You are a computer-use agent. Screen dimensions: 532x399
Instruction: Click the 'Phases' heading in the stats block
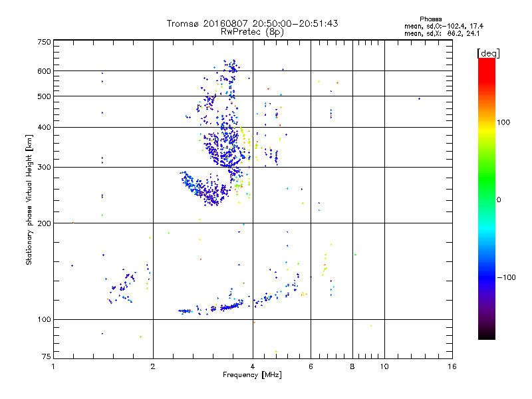[x=430, y=19]
